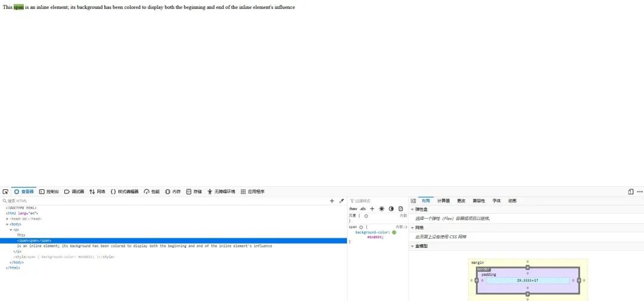The image size is (644, 301).
Task: Select the 动画 animations sidebar tab
Action: [512, 201]
